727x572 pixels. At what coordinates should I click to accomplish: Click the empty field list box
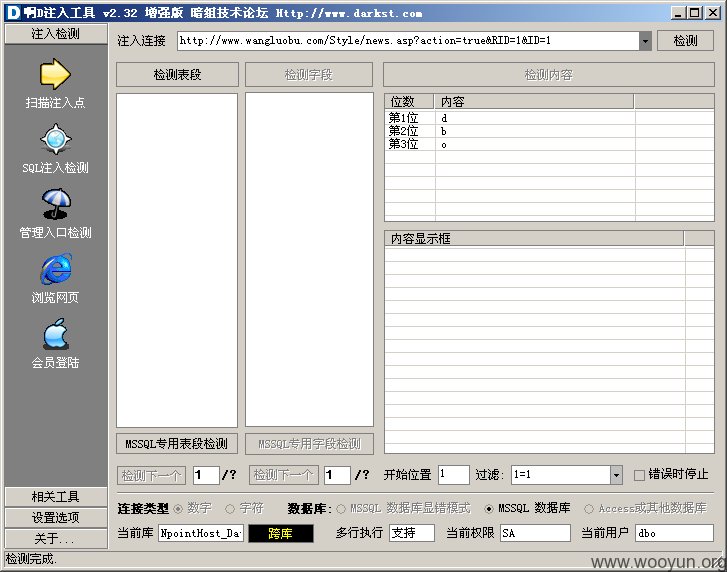[x=309, y=260]
